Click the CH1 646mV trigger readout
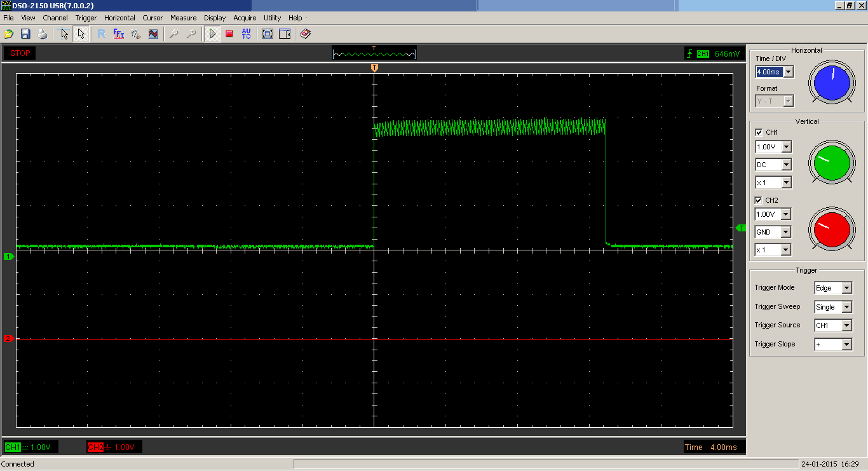This screenshot has width=868, height=471. pyautogui.click(x=713, y=54)
